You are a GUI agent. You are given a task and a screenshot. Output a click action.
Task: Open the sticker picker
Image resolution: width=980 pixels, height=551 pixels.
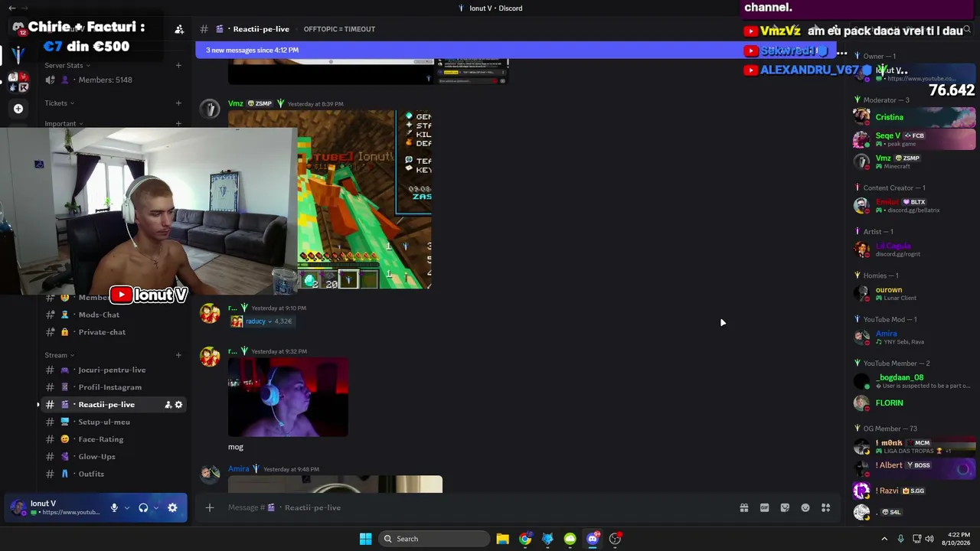click(x=785, y=507)
